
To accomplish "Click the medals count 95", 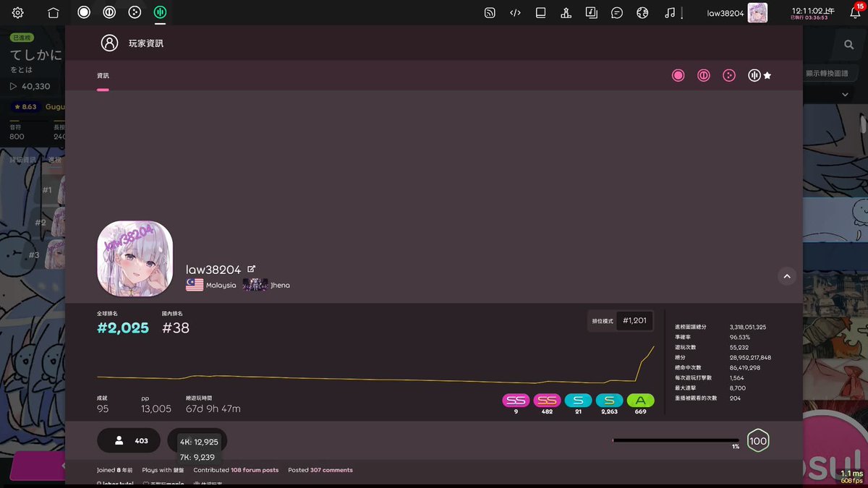I will [x=103, y=408].
